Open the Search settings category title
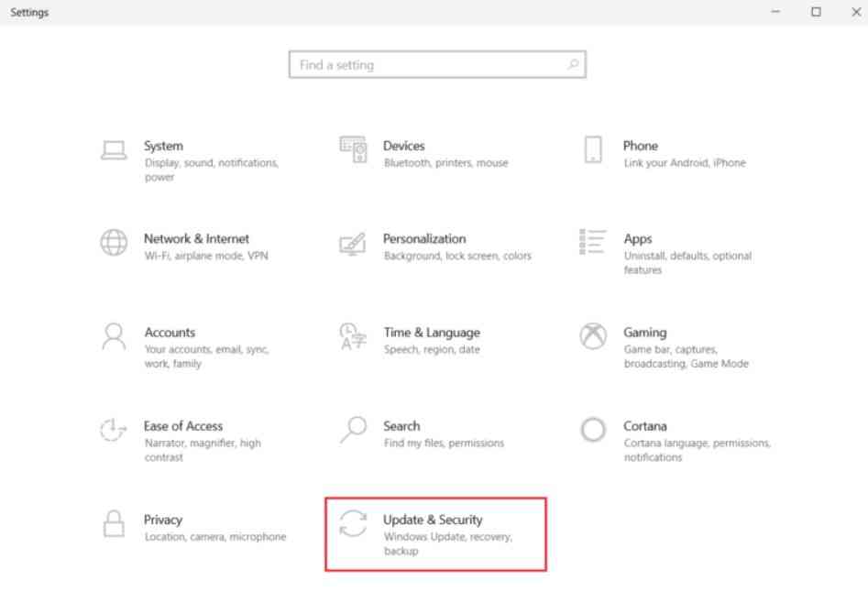This screenshot has height=592, width=868. (401, 426)
